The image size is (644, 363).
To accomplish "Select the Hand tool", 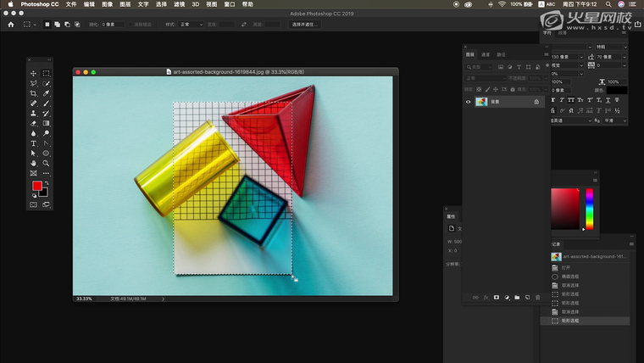I will pyautogui.click(x=34, y=163).
